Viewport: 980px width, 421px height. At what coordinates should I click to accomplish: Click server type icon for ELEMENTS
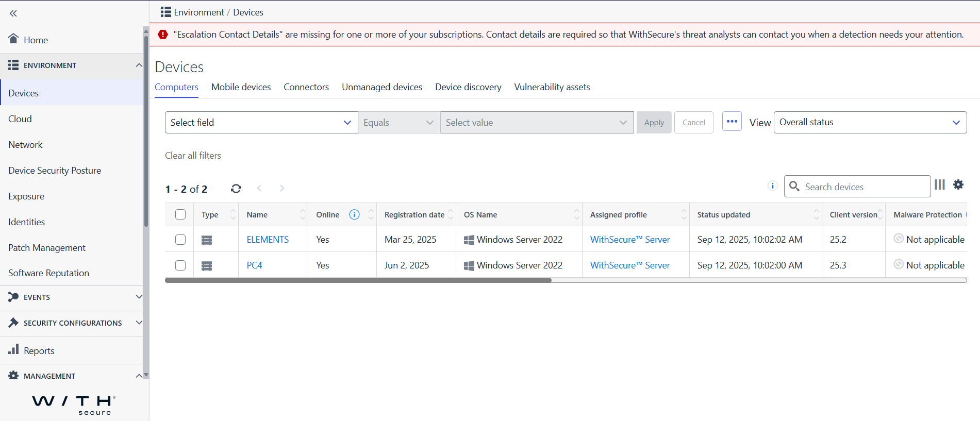(x=207, y=240)
